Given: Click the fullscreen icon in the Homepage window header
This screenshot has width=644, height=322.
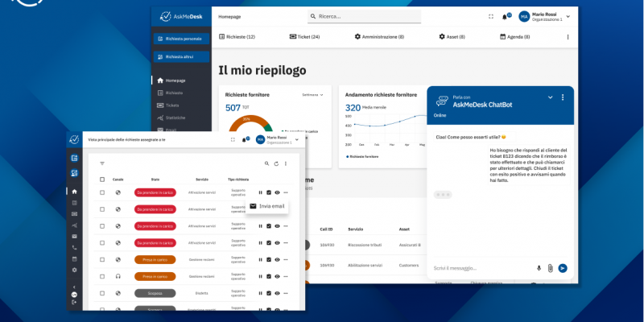Looking at the screenshot, I should (491, 16).
